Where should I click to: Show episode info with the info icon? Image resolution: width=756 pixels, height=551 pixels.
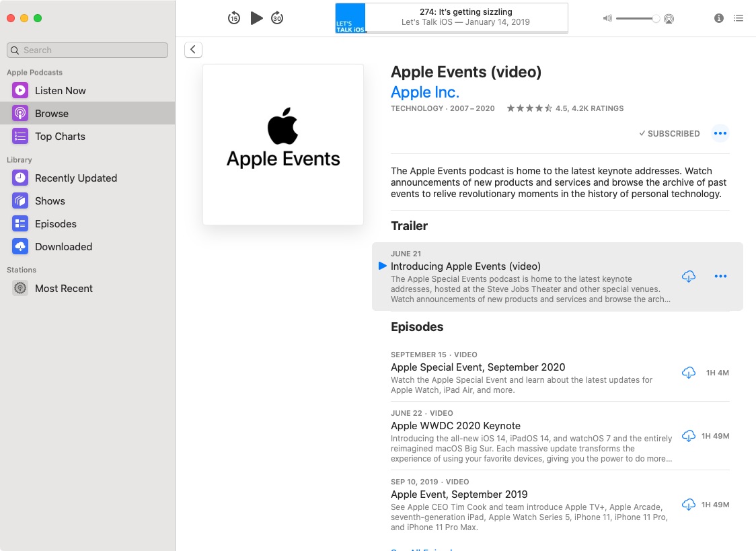[719, 18]
